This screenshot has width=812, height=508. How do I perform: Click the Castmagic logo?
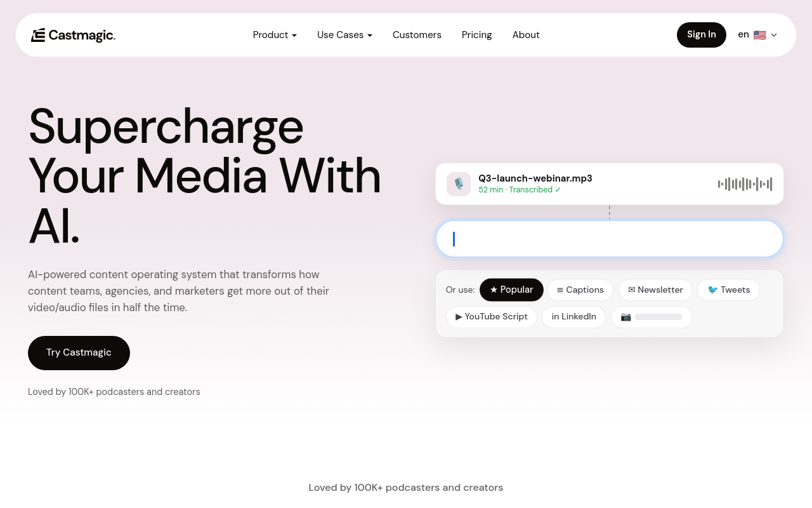coord(73,35)
